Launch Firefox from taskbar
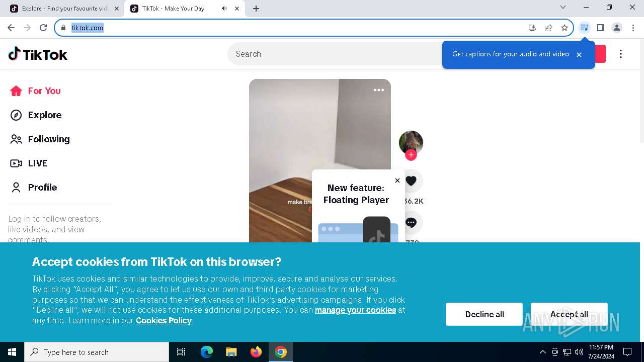 [x=256, y=352]
